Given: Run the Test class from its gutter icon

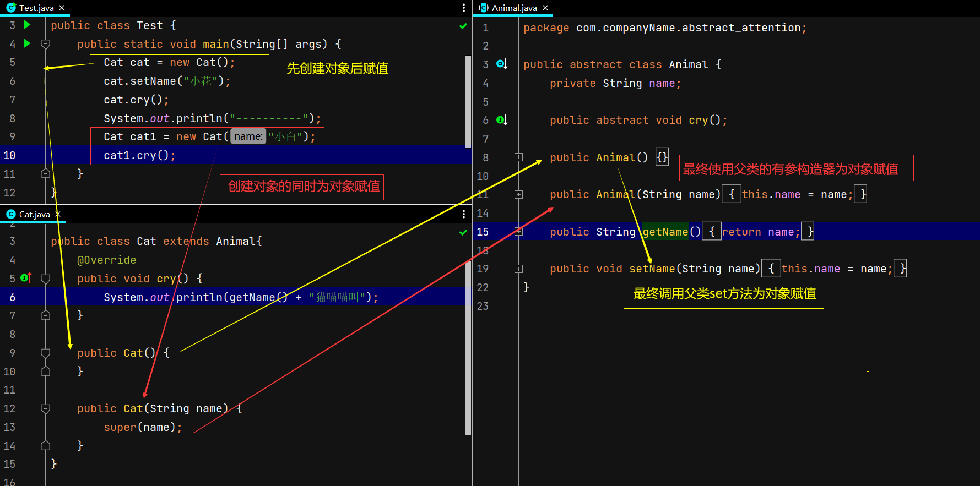Looking at the screenshot, I should pos(27,25).
